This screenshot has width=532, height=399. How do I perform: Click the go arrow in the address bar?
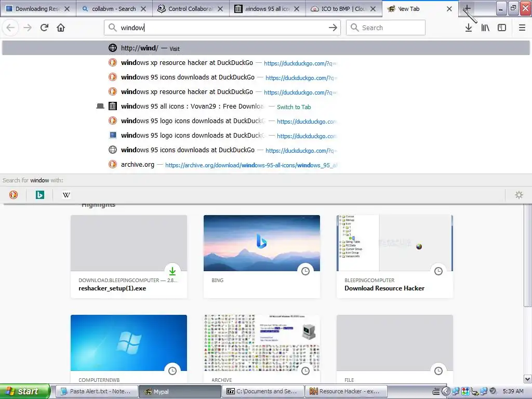(x=333, y=28)
